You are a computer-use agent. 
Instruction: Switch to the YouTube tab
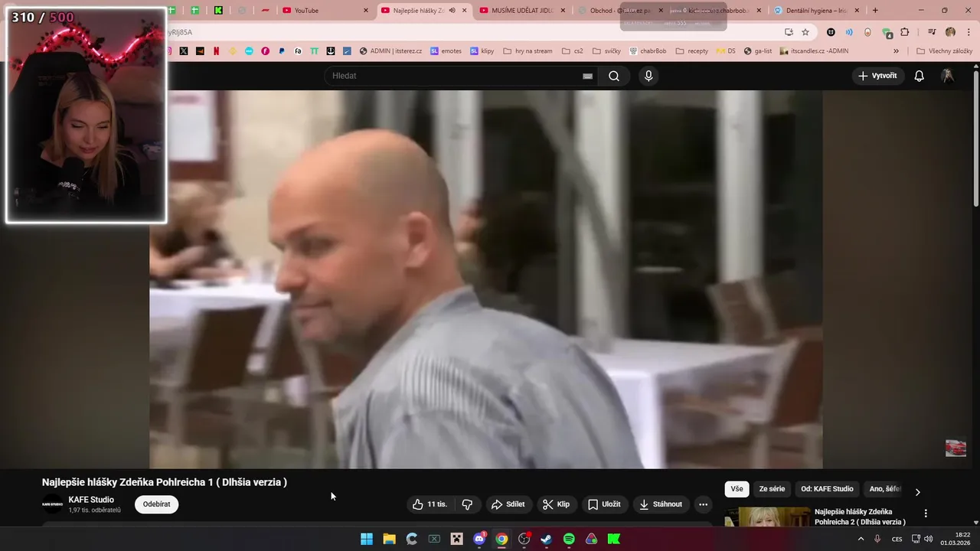point(325,11)
